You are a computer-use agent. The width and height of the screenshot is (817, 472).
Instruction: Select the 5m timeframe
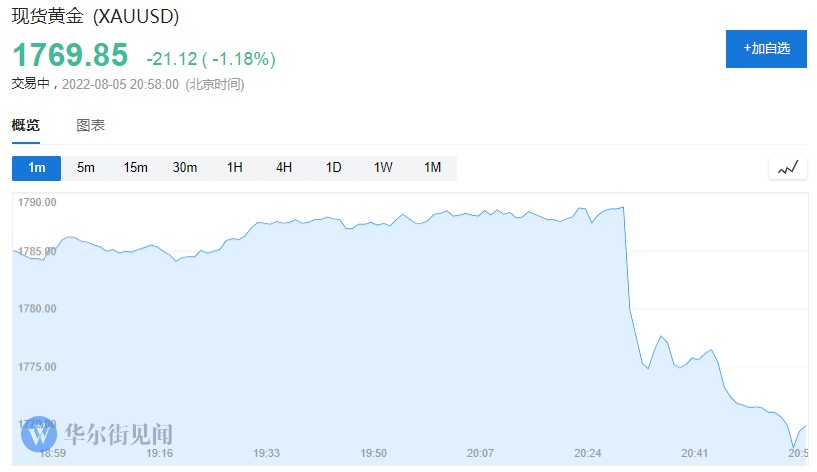[x=86, y=168]
